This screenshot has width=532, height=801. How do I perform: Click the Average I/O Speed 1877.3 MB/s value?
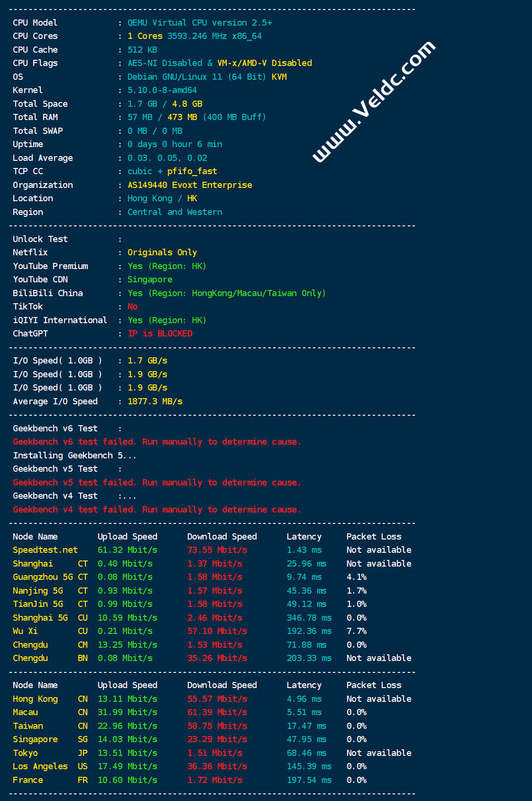click(155, 401)
